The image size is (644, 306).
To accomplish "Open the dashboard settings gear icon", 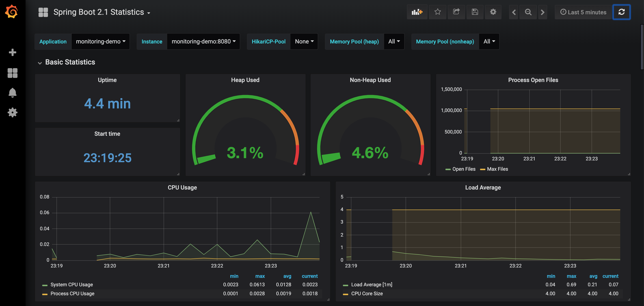I will [x=493, y=12].
